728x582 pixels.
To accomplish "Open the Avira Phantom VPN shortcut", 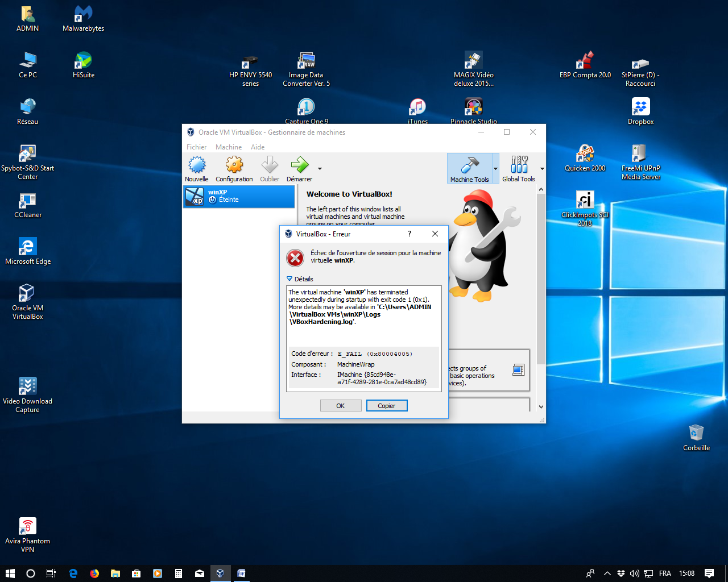I will (x=27, y=535).
